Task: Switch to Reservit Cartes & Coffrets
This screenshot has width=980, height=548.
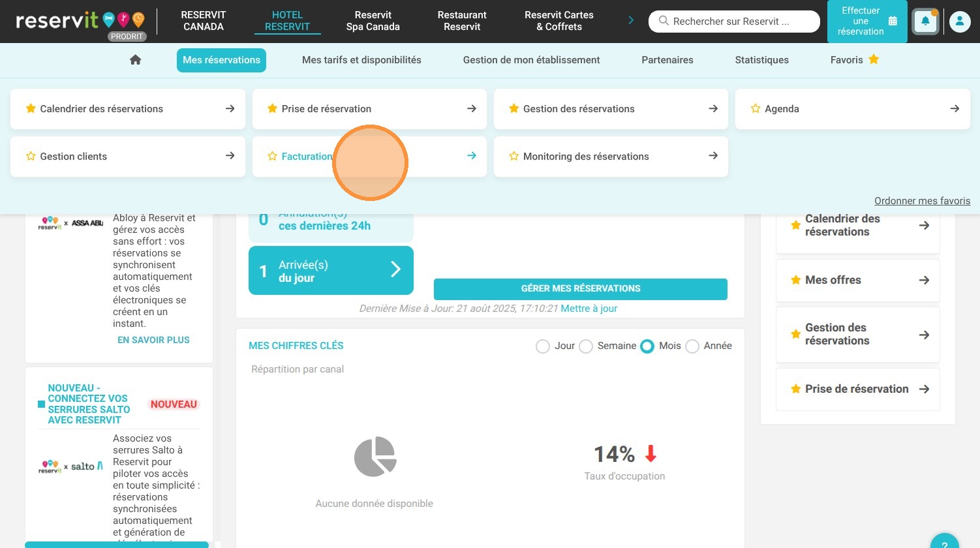Action: pos(559,21)
